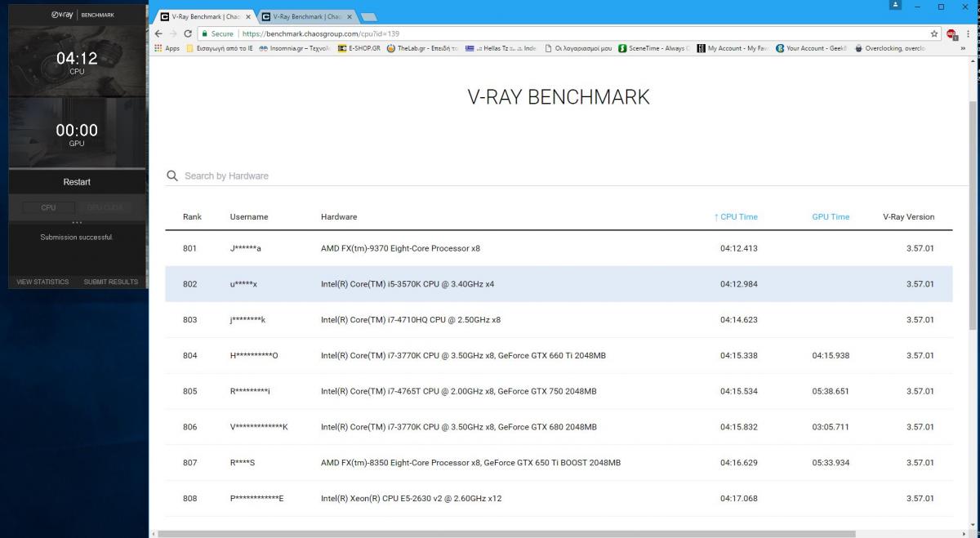Click Restart in the V-Ray Benchmark app
This screenshot has height=538, width=980.
(77, 182)
